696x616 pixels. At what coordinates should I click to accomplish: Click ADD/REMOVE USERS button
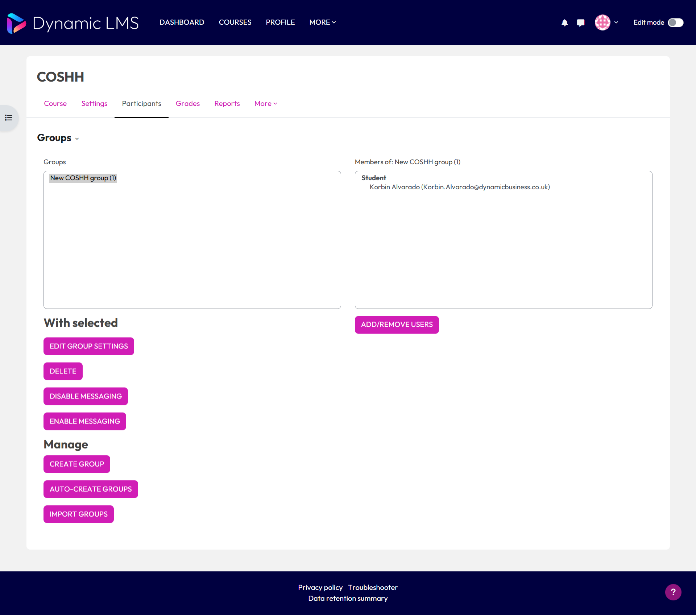[x=397, y=325]
